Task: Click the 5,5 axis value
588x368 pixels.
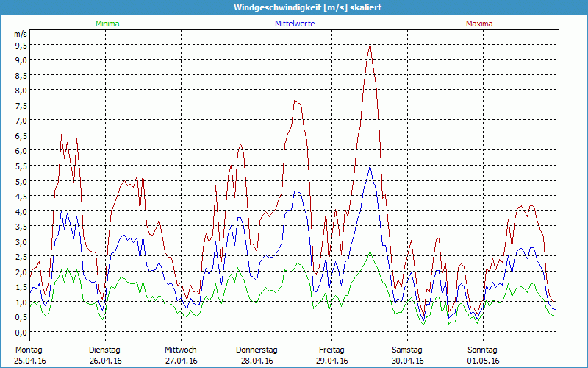Action: (x=21, y=166)
